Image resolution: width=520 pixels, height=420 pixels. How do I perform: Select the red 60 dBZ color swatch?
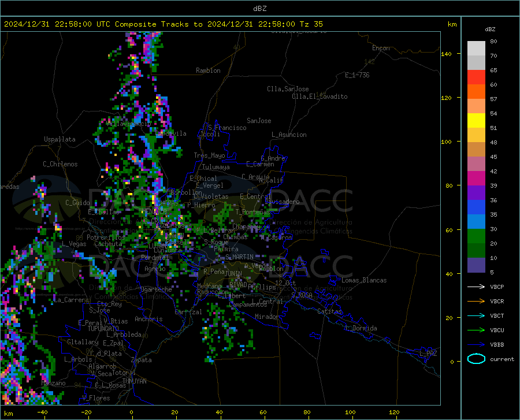click(476, 77)
